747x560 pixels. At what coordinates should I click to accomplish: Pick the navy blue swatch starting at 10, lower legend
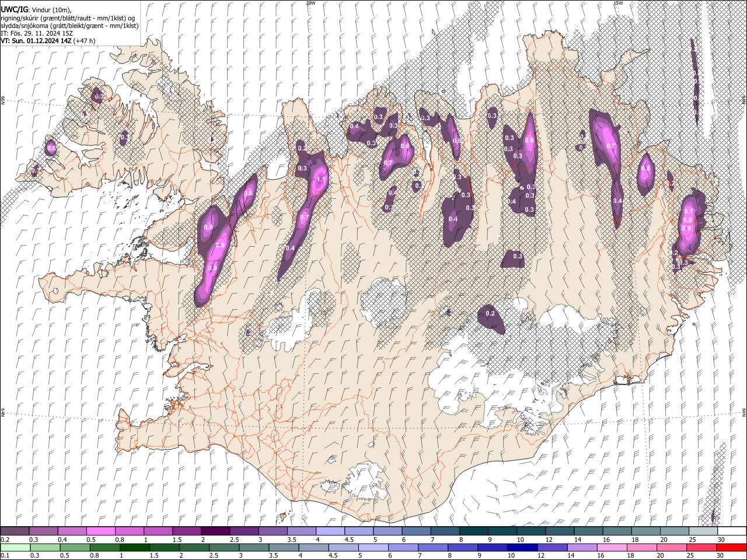pos(522,547)
